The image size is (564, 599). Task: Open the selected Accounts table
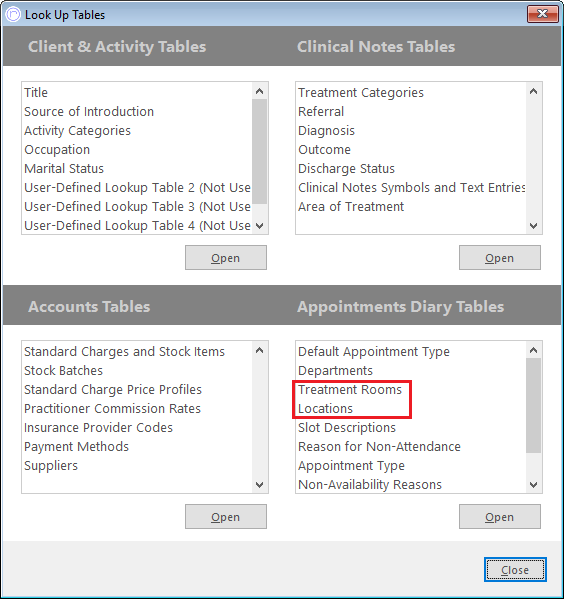(226, 516)
